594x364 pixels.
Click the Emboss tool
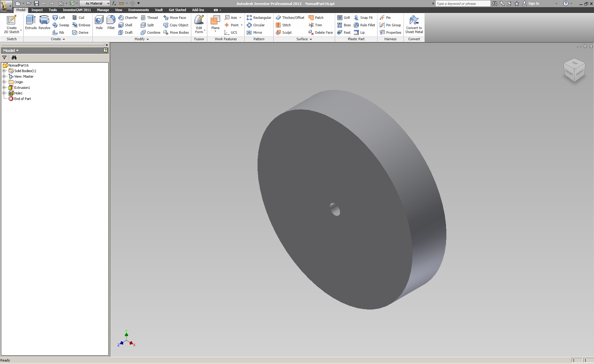coord(81,25)
